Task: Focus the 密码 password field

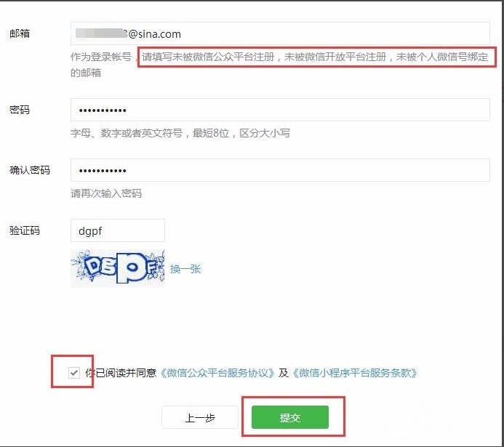Action: point(280,110)
